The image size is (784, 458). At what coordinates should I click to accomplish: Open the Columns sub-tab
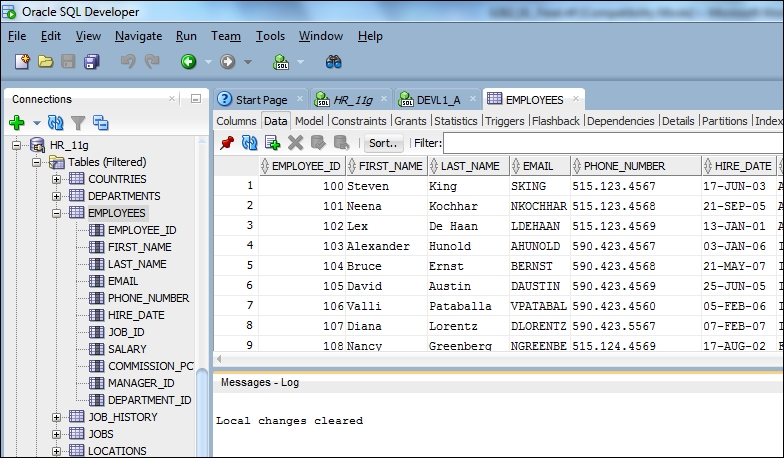click(x=236, y=121)
